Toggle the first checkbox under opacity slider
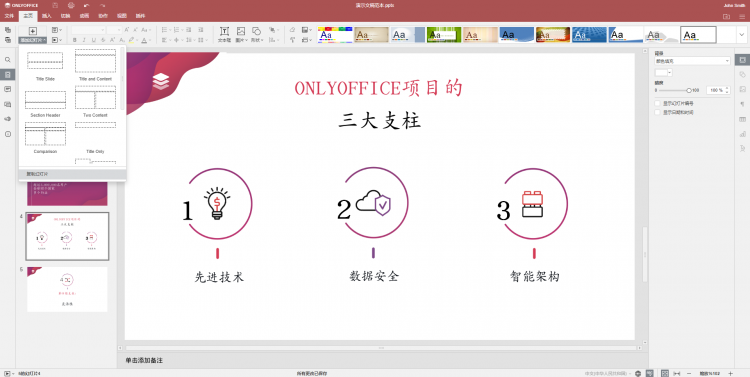750x377 pixels. (657, 103)
